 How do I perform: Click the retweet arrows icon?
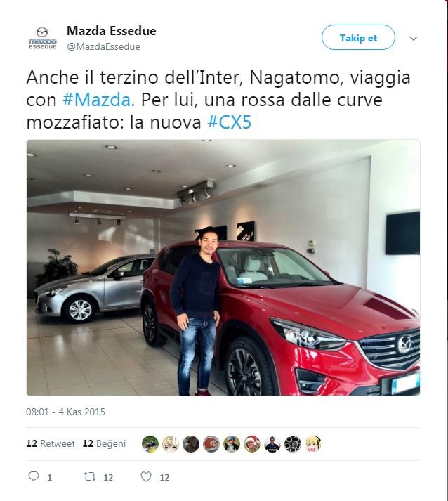click(90, 476)
